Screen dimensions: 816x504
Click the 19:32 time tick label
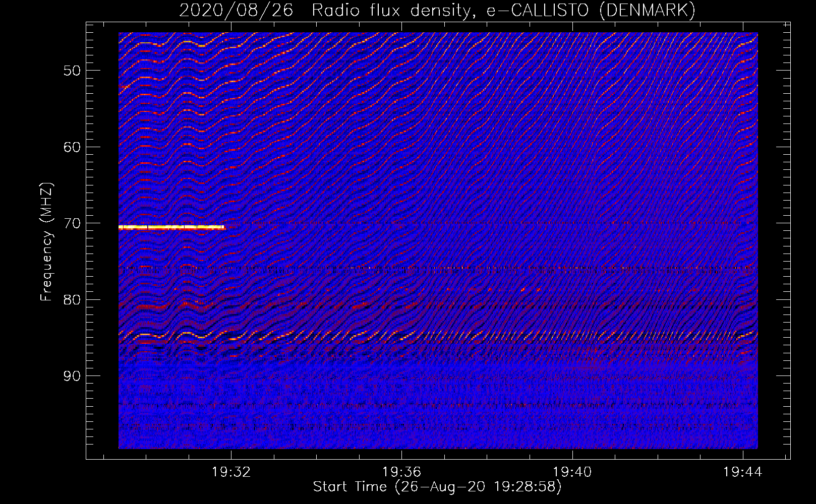(231, 472)
